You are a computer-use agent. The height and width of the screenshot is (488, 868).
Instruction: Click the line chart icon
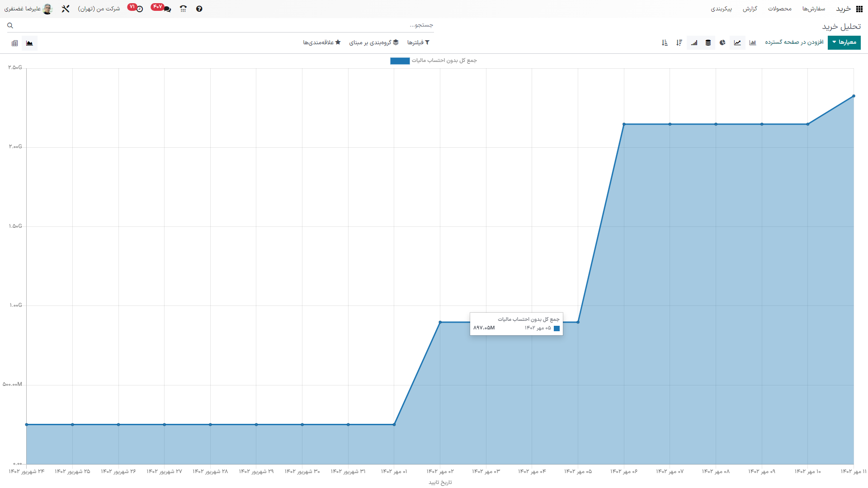737,42
